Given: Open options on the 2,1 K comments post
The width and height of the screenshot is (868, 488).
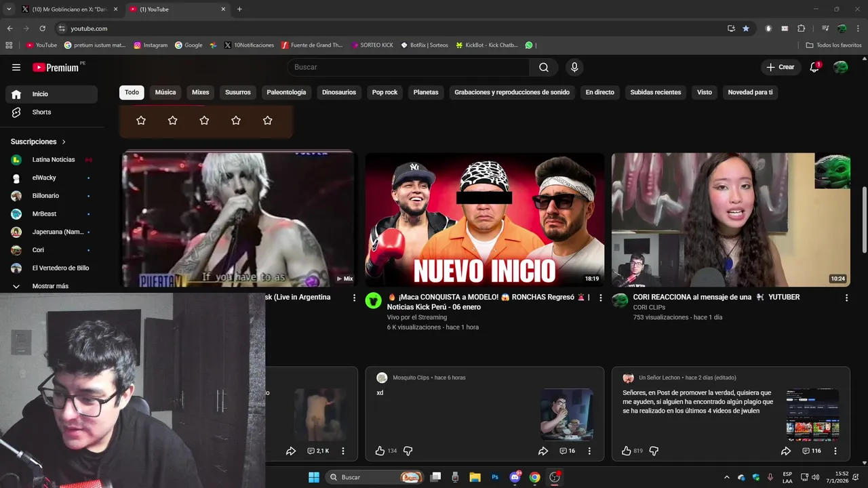Looking at the screenshot, I should (343, 451).
